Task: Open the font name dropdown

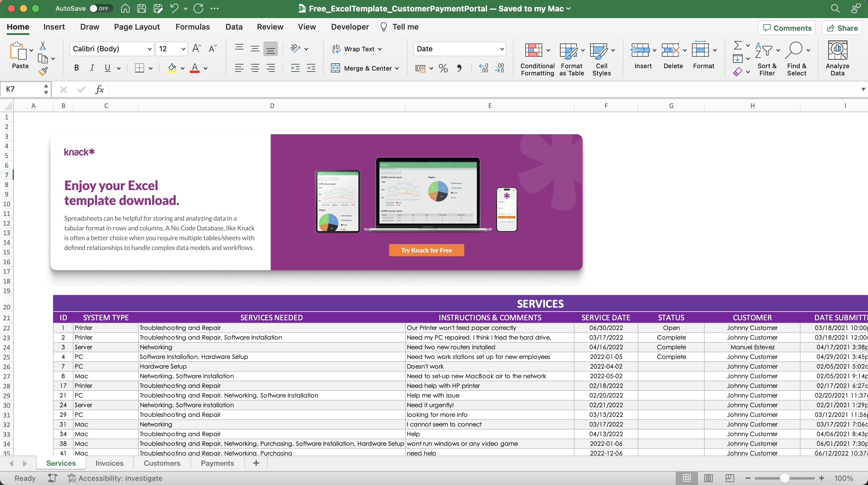Action: point(150,49)
